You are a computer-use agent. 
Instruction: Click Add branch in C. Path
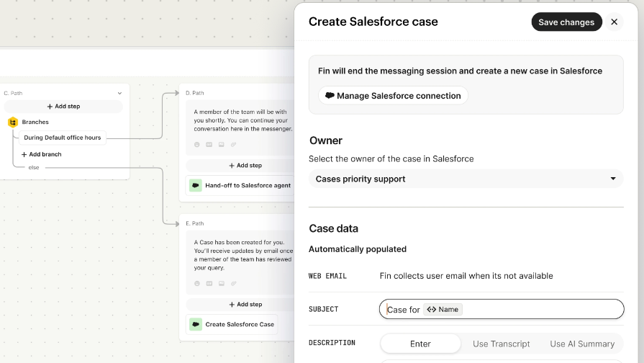point(41,154)
